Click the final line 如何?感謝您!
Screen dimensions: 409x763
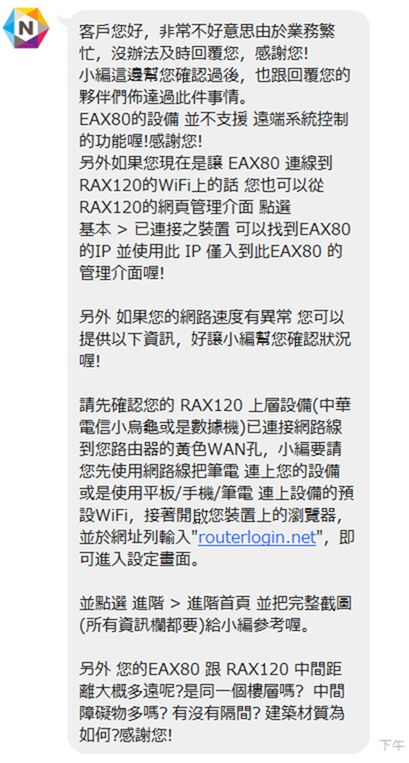pyautogui.click(x=125, y=734)
